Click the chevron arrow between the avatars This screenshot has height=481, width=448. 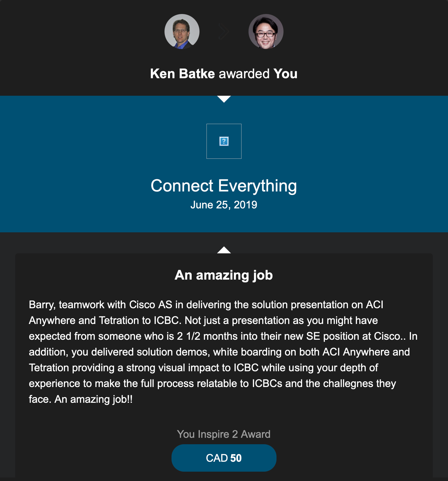tap(224, 32)
